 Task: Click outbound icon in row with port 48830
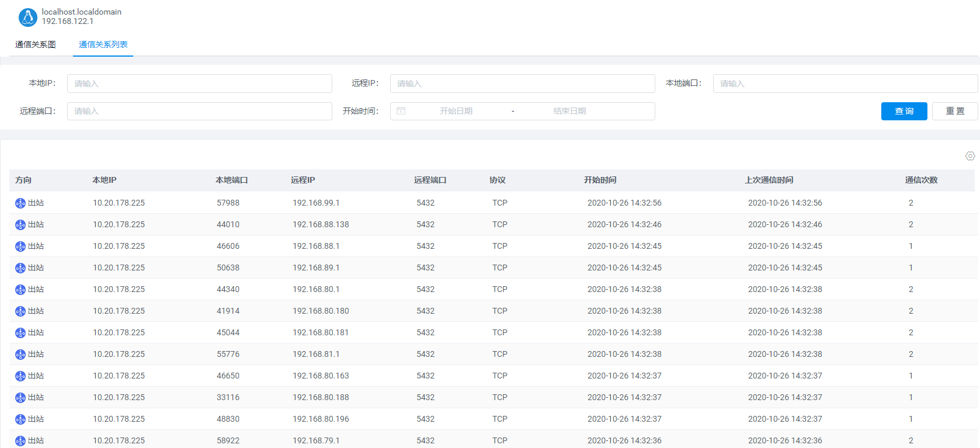[20, 419]
